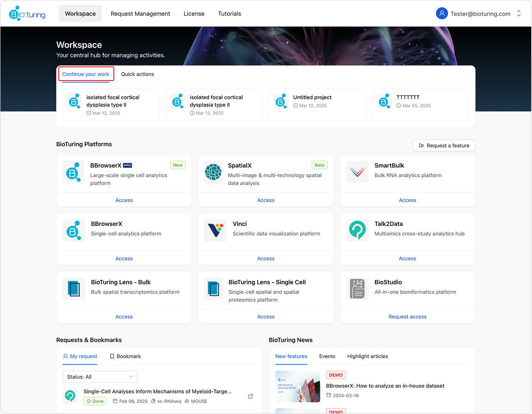Click the BioStudio platform icon
532x414 pixels.
tap(357, 289)
